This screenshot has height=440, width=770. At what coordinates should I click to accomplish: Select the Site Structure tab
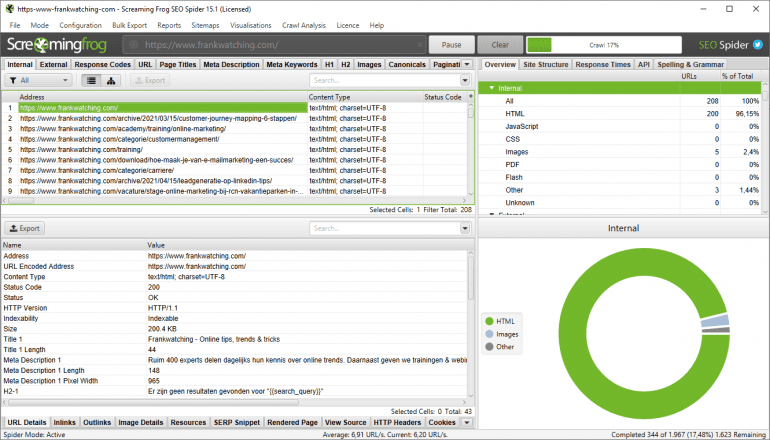point(545,64)
